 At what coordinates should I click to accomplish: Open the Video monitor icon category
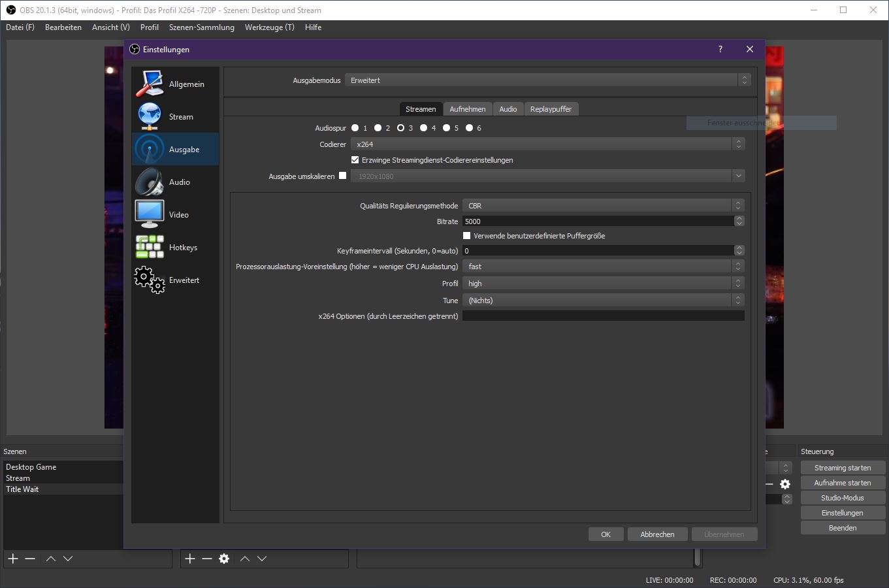pos(150,214)
